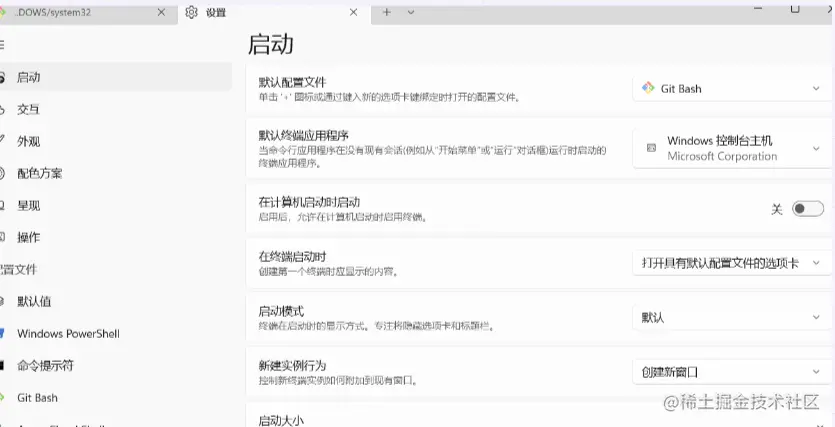Open the tab list chevron next to the plus

(x=411, y=12)
